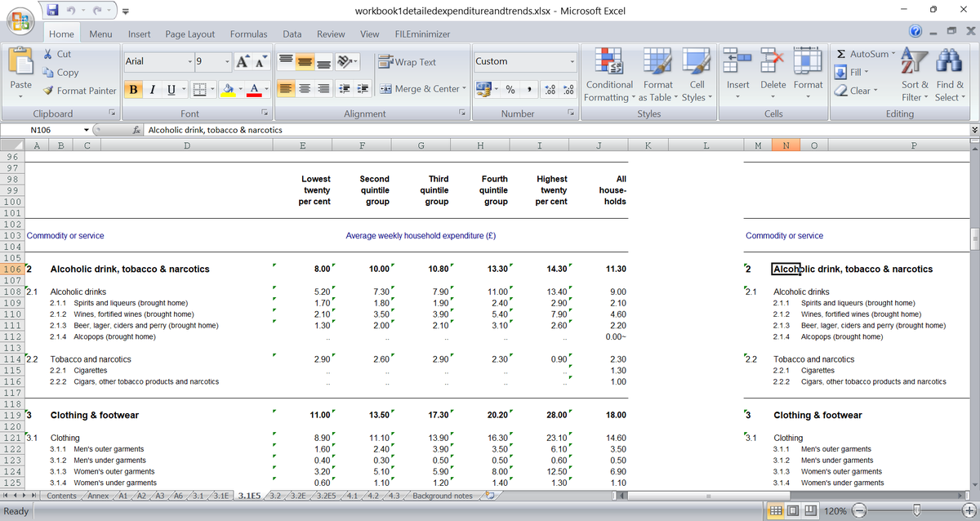This screenshot has height=521, width=980.
Task: Expand the Custom number format dropdown
Action: click(572, 62)
